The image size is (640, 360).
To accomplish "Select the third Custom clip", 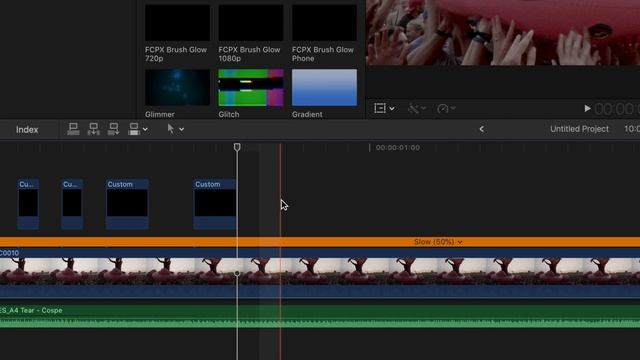I will pyautogui.click(x=127, y=204).
